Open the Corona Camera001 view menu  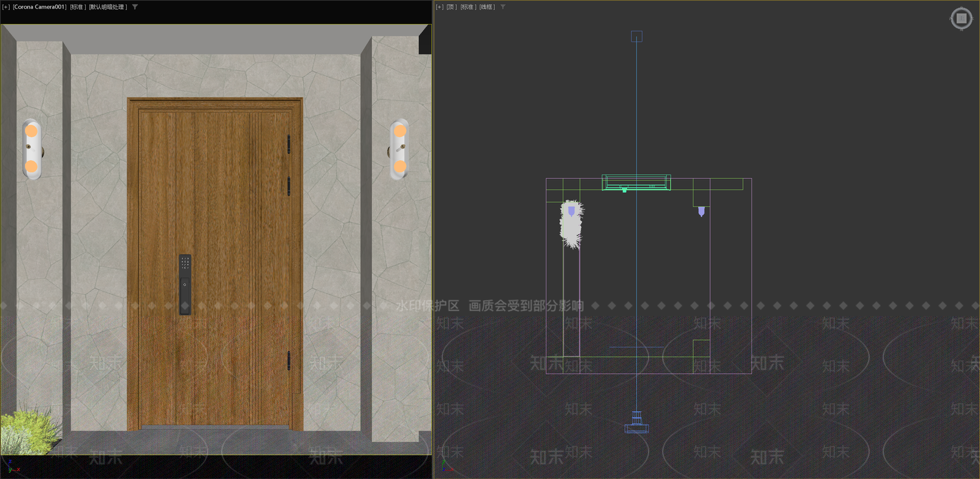pyautogui.click(x=40, y=7)
